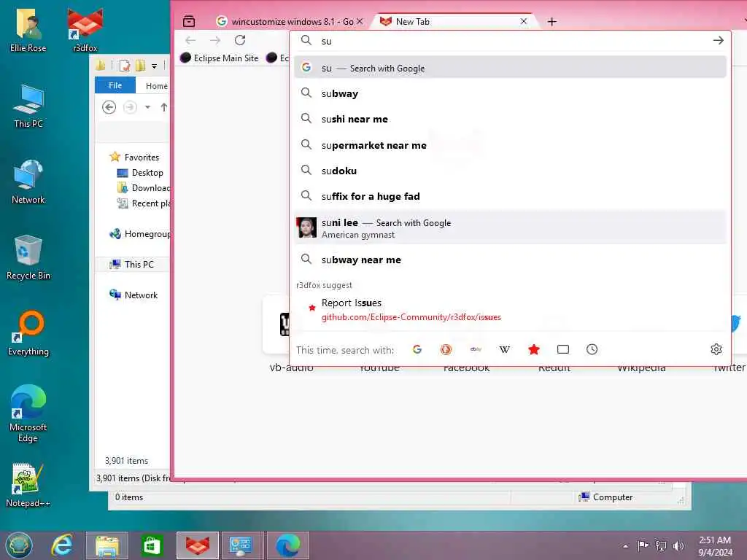Click Explorer's up one level arrow
Image resolution: width=747 pixels, height=560 pixels.
coord(164,107)
